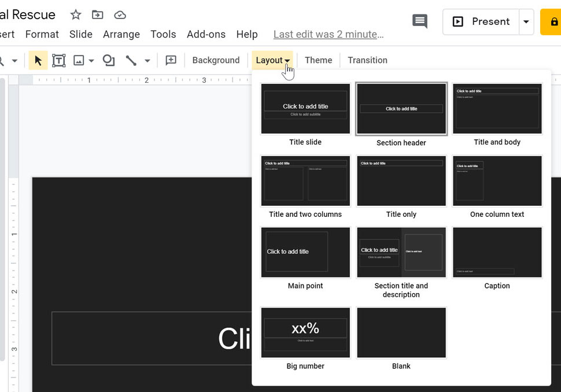Image resolution: width=561 pixels, height=392 pixels.
Task: Select the Blank layout
Action: (401, 332)
